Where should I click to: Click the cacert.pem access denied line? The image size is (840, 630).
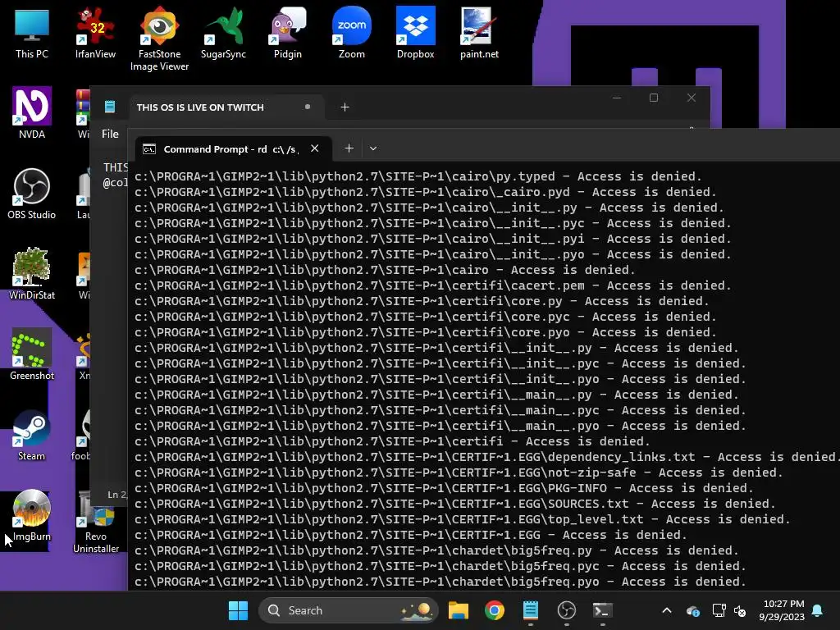433,285
